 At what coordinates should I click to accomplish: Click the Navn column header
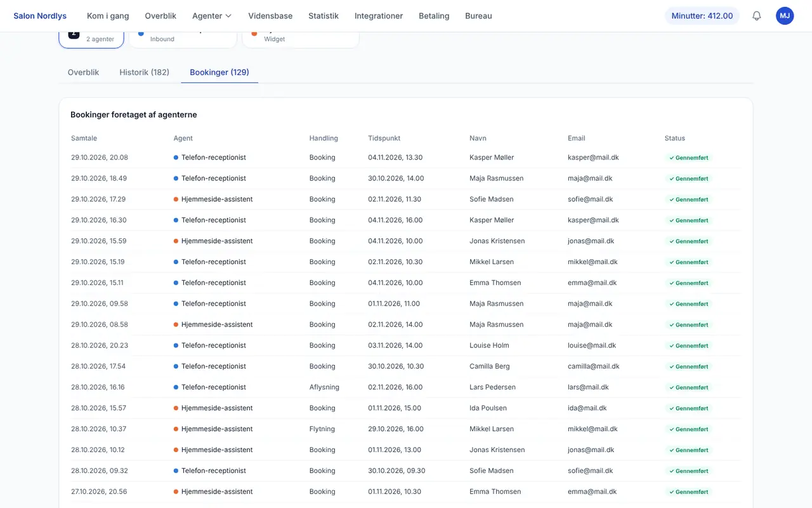tap(478, 138)
